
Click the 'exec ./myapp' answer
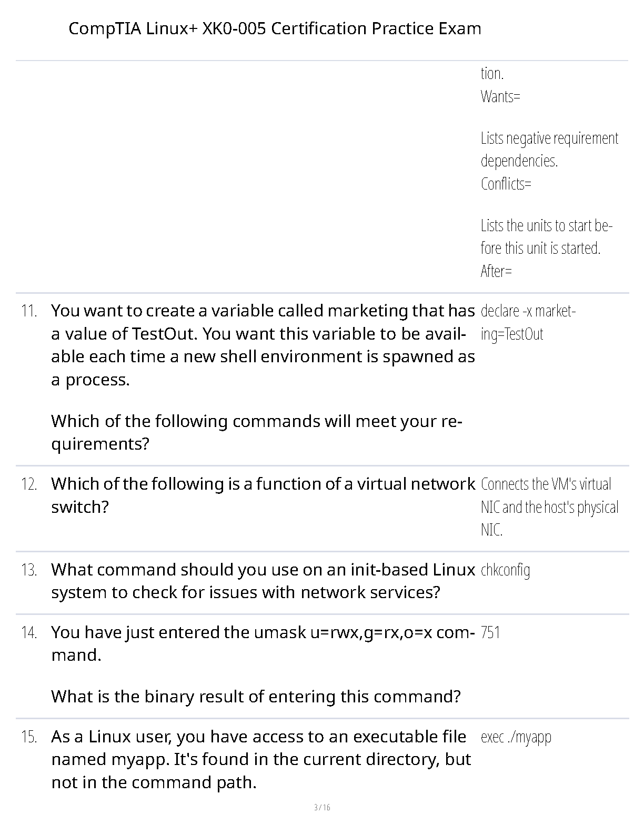pos(516,737)
